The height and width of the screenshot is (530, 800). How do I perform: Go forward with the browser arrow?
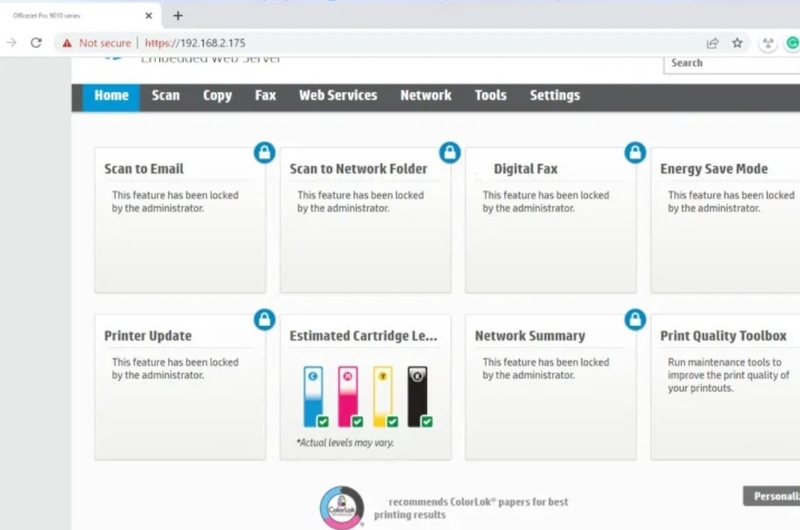(11, 43)
